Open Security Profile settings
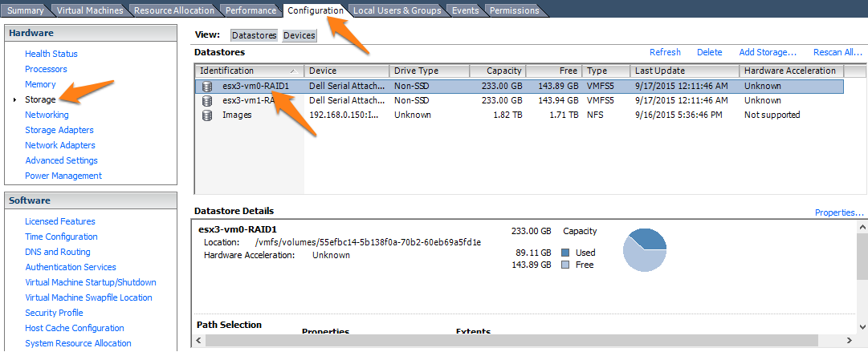 pyautogui.click(x=54, y=313)
